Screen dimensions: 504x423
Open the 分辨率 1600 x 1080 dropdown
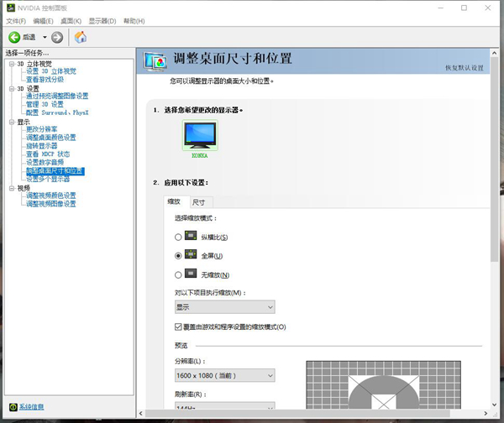pos(224,375)
